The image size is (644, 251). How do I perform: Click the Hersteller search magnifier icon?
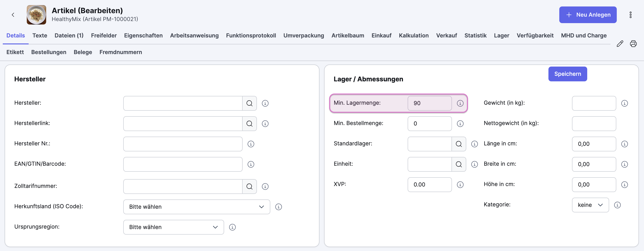249,103
